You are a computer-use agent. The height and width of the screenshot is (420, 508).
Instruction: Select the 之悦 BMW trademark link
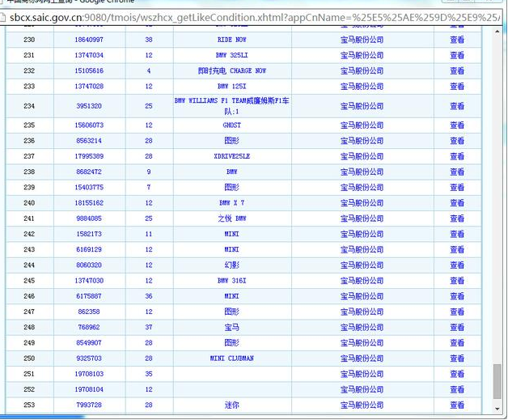pos(231,219)
